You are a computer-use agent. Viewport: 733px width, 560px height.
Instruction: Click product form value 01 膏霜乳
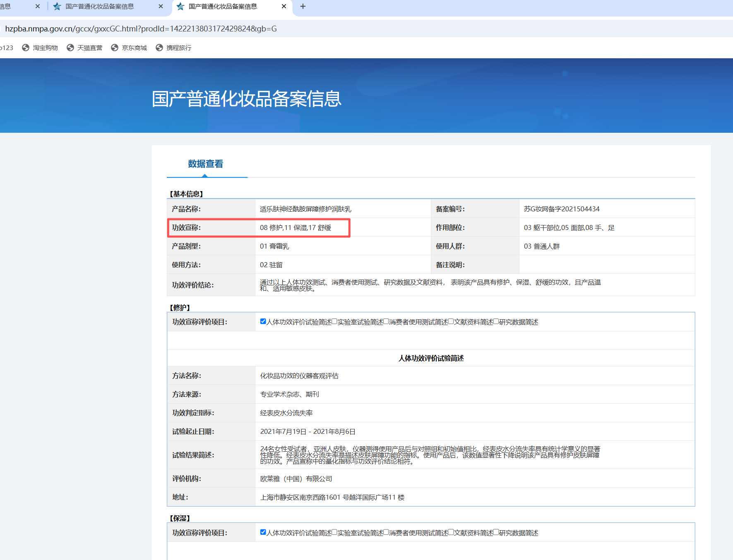point(274,246)
